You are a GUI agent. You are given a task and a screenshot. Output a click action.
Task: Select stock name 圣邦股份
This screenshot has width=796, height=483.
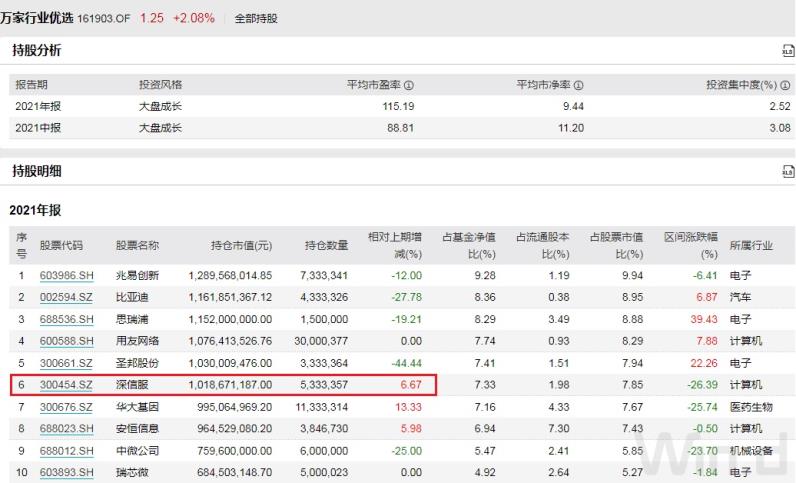[138, 363]
